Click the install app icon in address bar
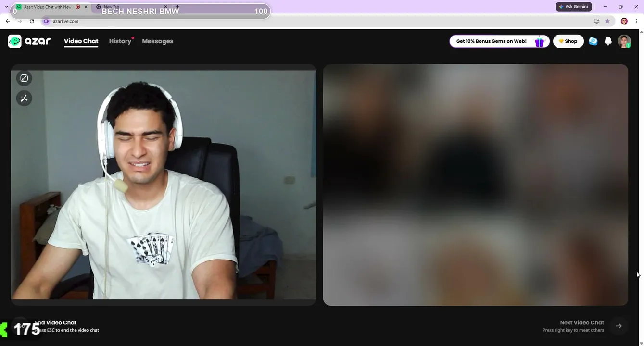This screenshot has height=346, width=644. click(x=596, y=21)
